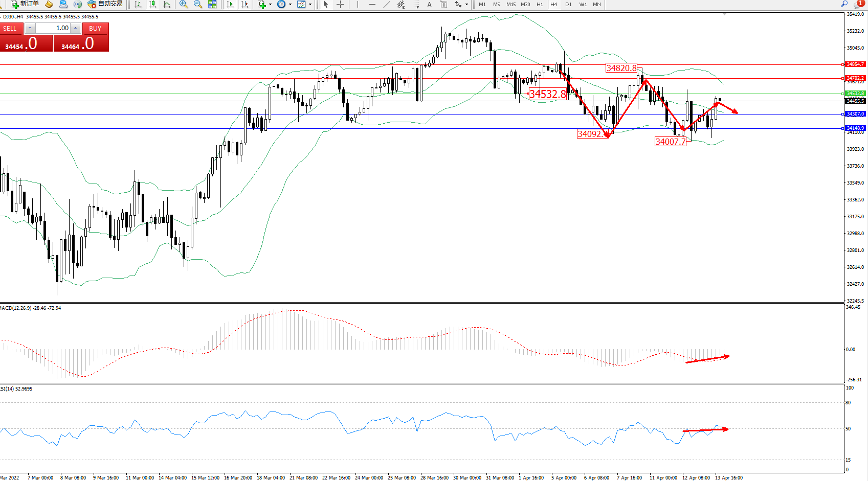This screenshot has height=481, width=868.
Task: Select the trendline drawing tool
Action: click(x=386, y=5)
